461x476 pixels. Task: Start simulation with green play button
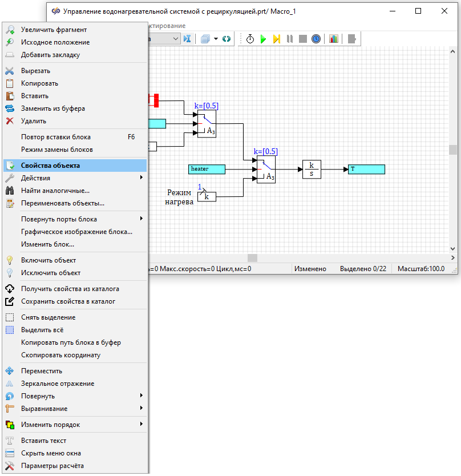(263, 39)
